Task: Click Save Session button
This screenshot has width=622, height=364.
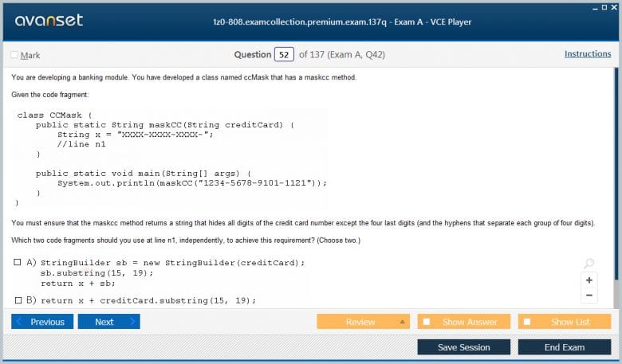Action: [464, 347]
